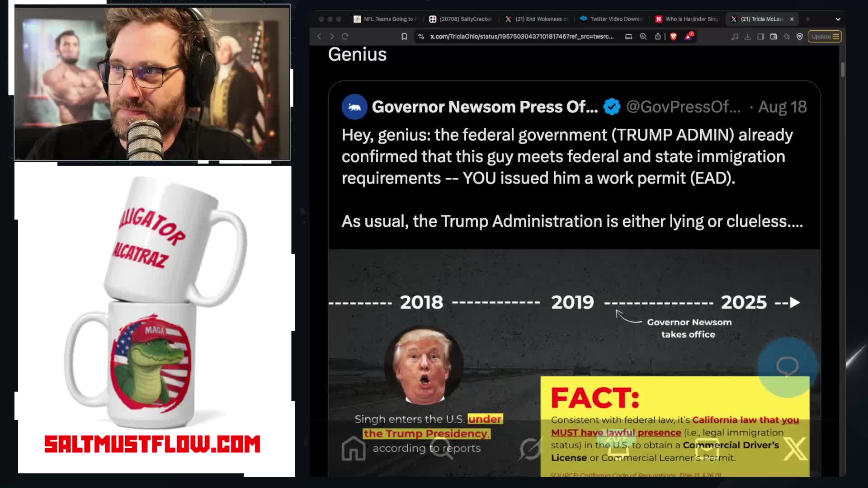
Task: Open Brave Rewards triangle icon
Action: (x=689, y=37)
